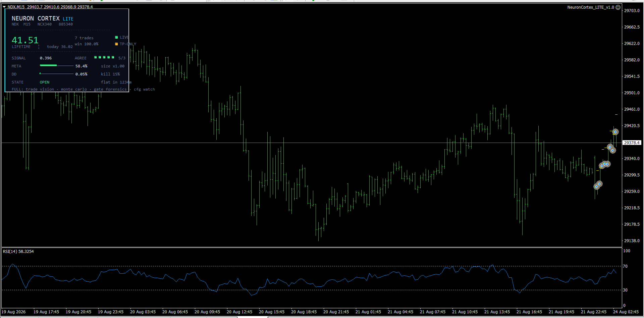Click the cyan LITE edition label
Image resolution: width=644 pixels, height=318 pixels.
click(68, 19)
